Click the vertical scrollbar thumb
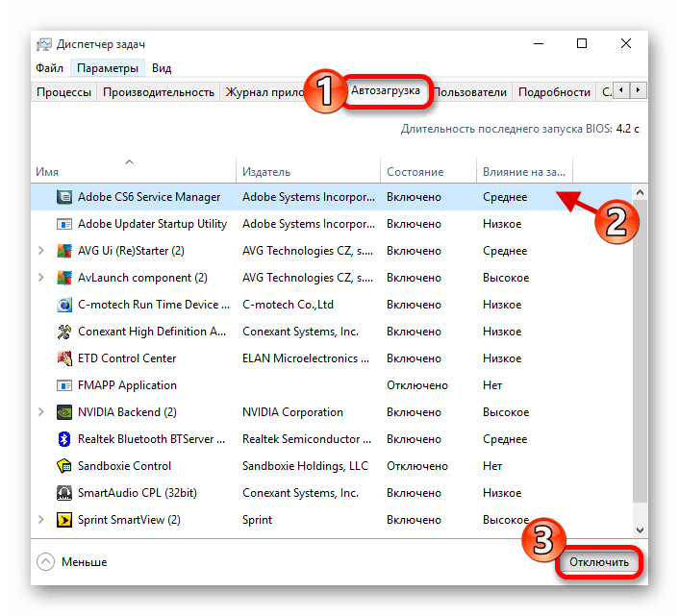Image resolution: width=679 pixels, height=616 pixels. pos(640,352)
